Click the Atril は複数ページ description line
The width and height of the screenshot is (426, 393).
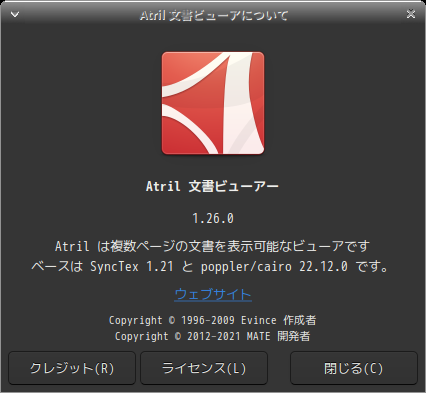point(212,246)
